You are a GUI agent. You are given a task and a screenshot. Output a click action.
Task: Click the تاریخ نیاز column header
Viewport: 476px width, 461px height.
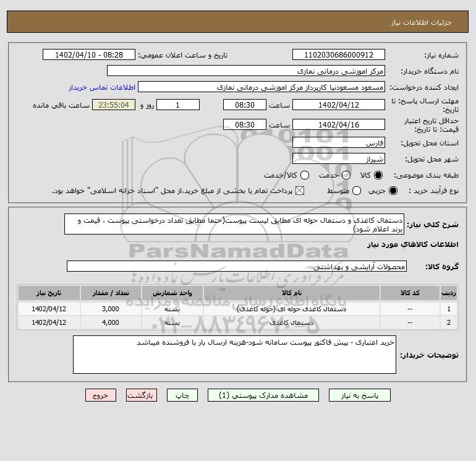point(49,293)
